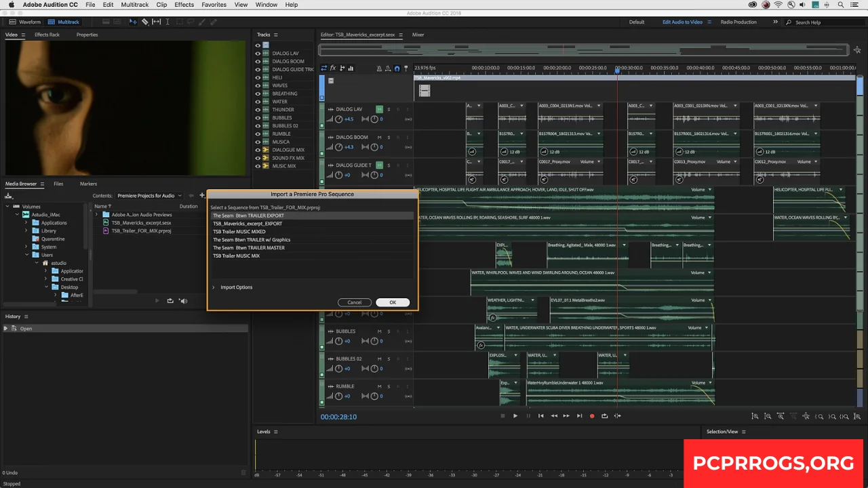Viewport: 868px width, 488px height.
Task: Open the Contents dropdown Premiere Projects for Audio
Action: [149, 196]
